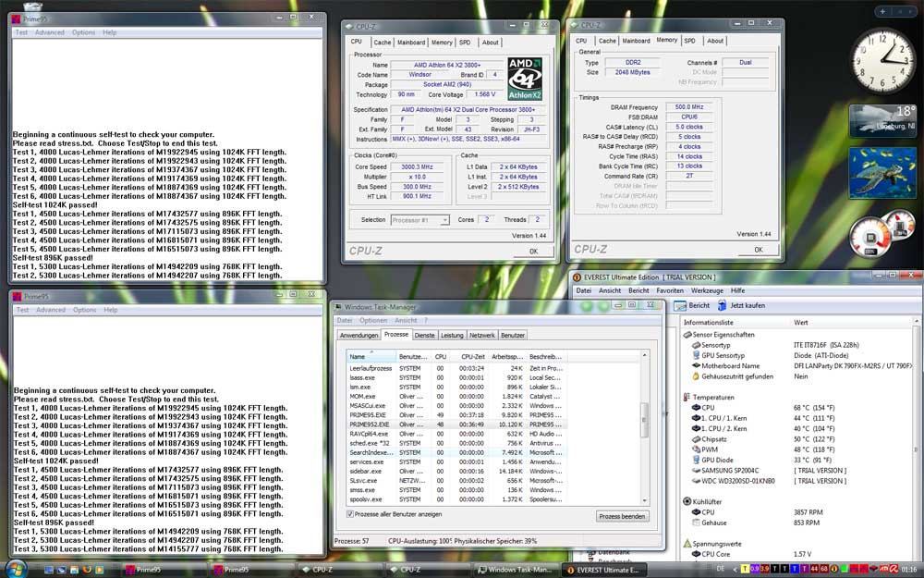Click the Core Speed value 3000.3 MHz
The width and height of the screenshot is (924, 578).
(418, 166)
